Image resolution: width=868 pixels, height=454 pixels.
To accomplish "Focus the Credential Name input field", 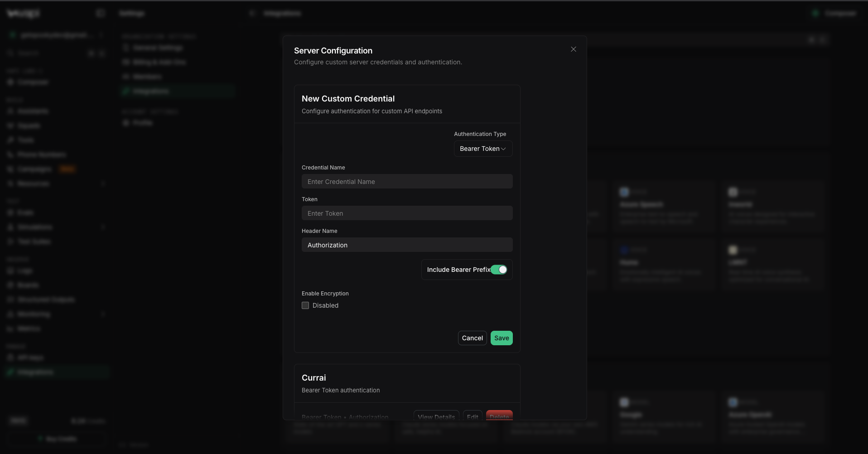I will click(x=407, y=182).
